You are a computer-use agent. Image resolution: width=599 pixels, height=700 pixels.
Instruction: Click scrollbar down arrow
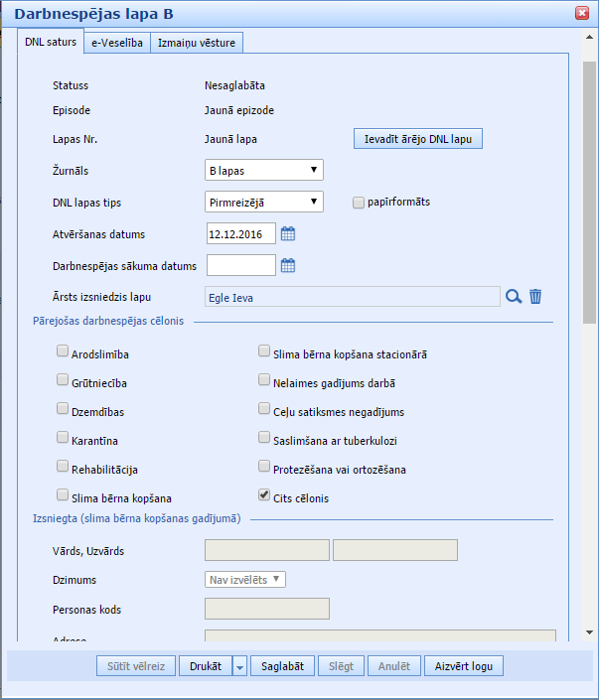[x=589, y=631]
